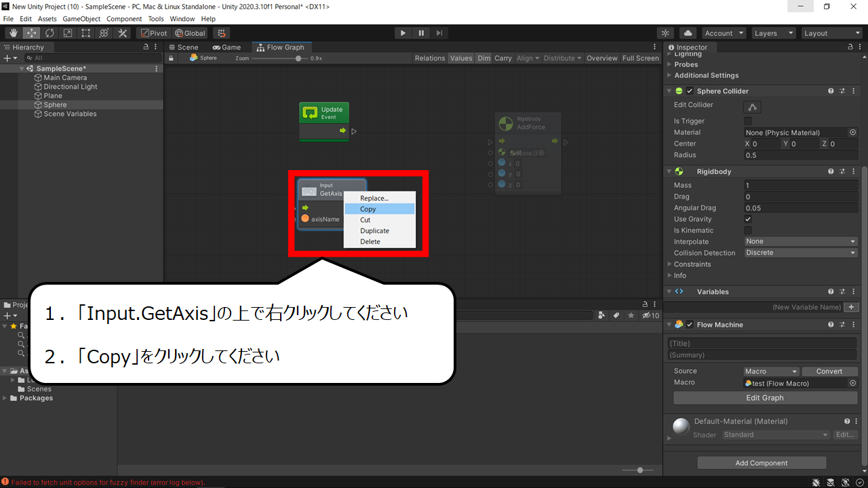Click the Zoom slider handle
The height and width of the screenshot is (488, 868).
point(298,58)
